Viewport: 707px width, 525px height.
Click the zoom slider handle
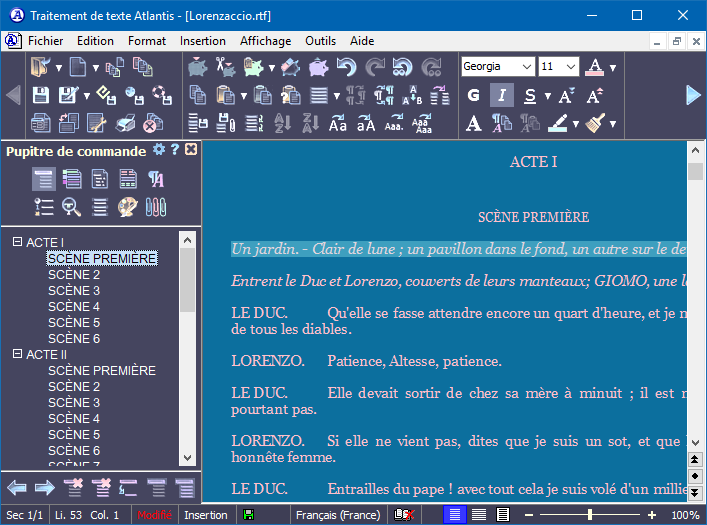click(x=590, y=515)
